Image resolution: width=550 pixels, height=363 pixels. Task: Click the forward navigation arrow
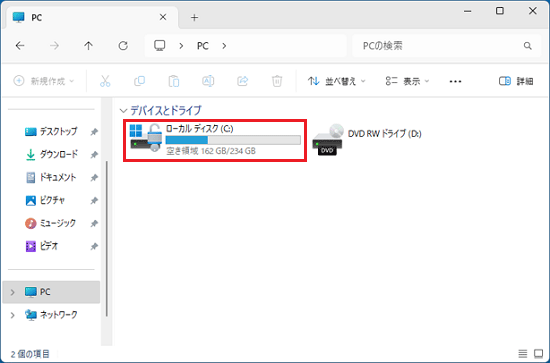pyautogui.click(x=54, y=46)
